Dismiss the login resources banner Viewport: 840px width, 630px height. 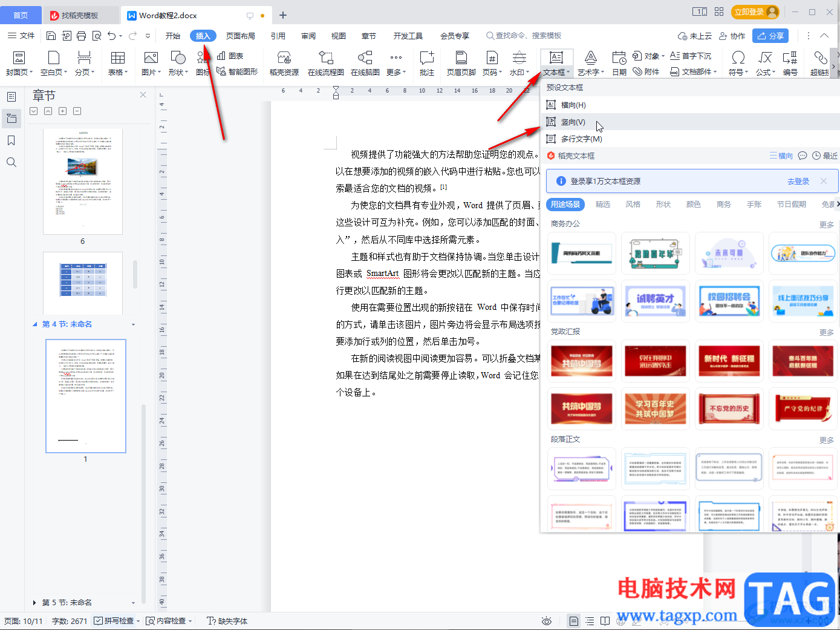pyautogui.click(x=824, y=181)
